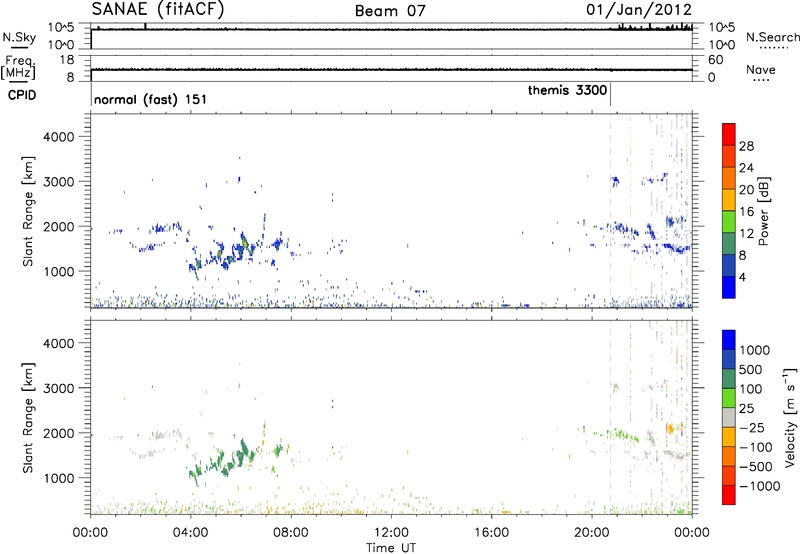Click the 'normal (fast) 151' CPID text
Viewport: 800px width, 554px height.
151,99
